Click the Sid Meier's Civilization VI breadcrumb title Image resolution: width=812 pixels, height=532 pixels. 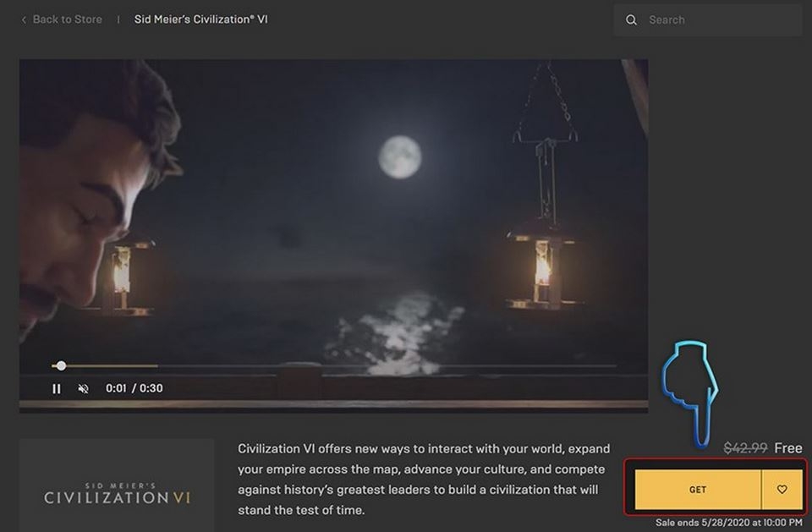coord(201,19)
